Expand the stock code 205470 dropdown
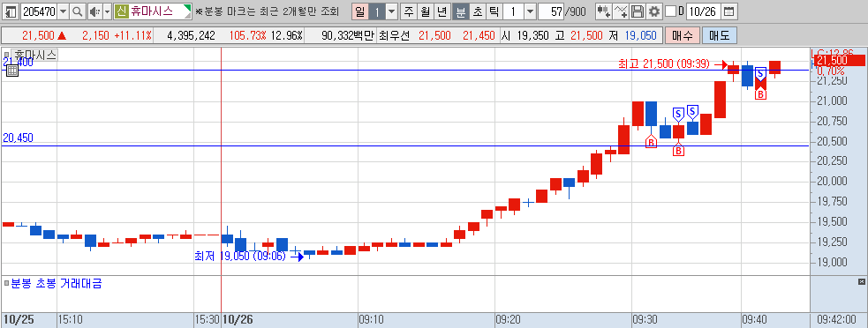This screenshot has width=868, height=328. pos(63,11)
